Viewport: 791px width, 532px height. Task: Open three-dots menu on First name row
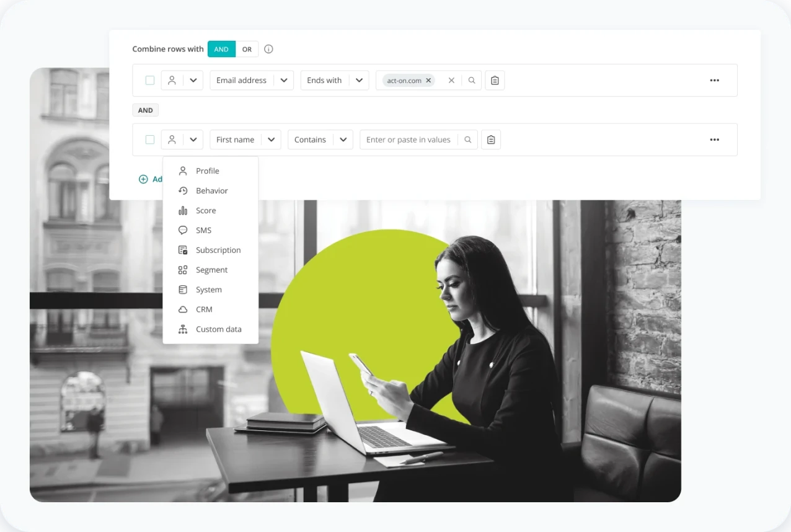pos(714,140)
